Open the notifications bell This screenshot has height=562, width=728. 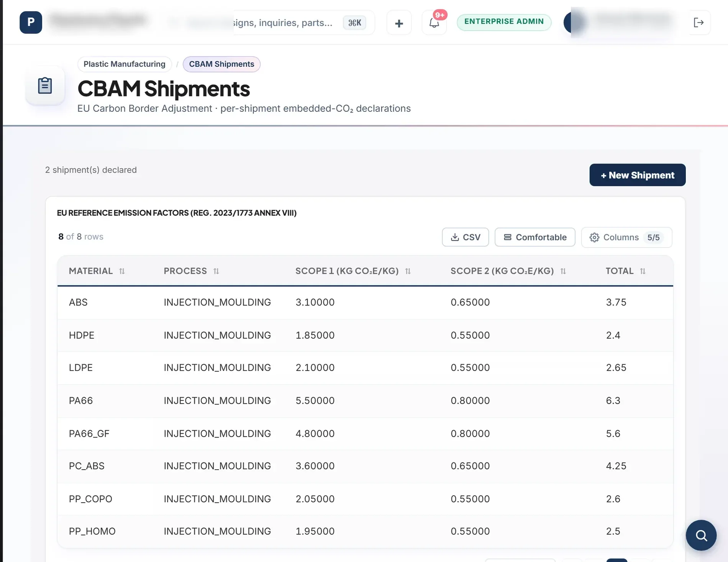pyautogui.click(x=434, y=23)
